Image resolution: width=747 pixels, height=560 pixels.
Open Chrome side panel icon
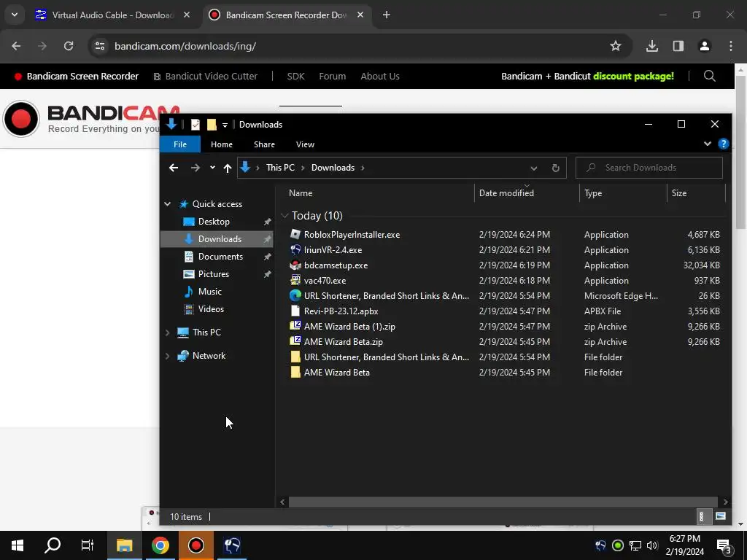tap(678, 46)
